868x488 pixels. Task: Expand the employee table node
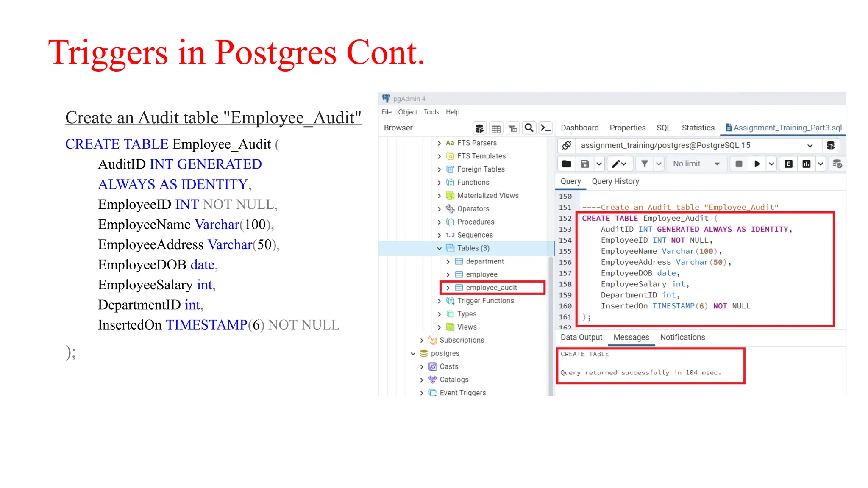coord(448,274)
